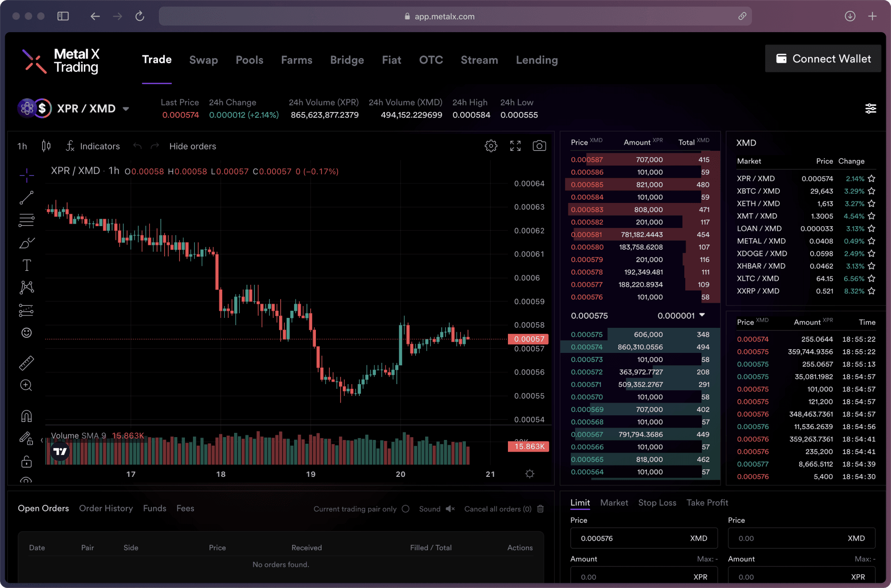Viewport: 891px width, 588px height.
Task: Star the XXRP / XMD market
Action: pyautogui.click(x=872, y=291)
